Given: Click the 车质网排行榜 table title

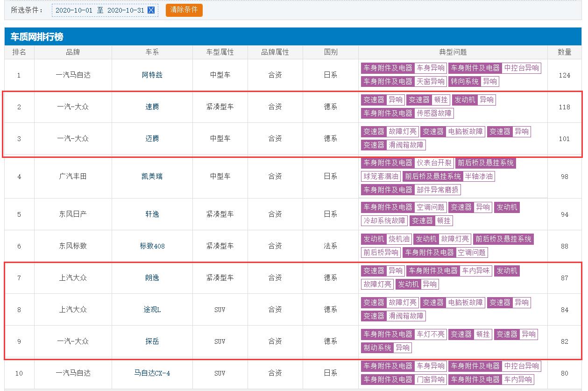Looking at the screenshot, I should point(37,36).
